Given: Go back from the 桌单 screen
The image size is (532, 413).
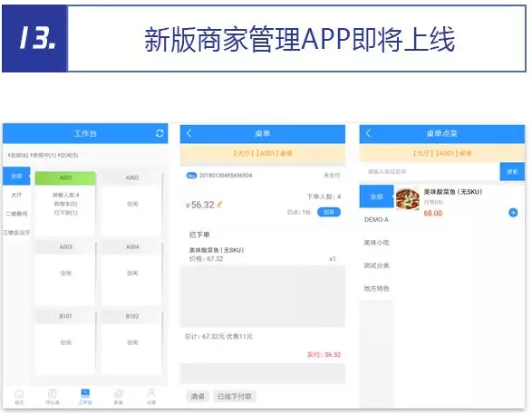Looking at the screenshot, I should (x=189, y=133).
